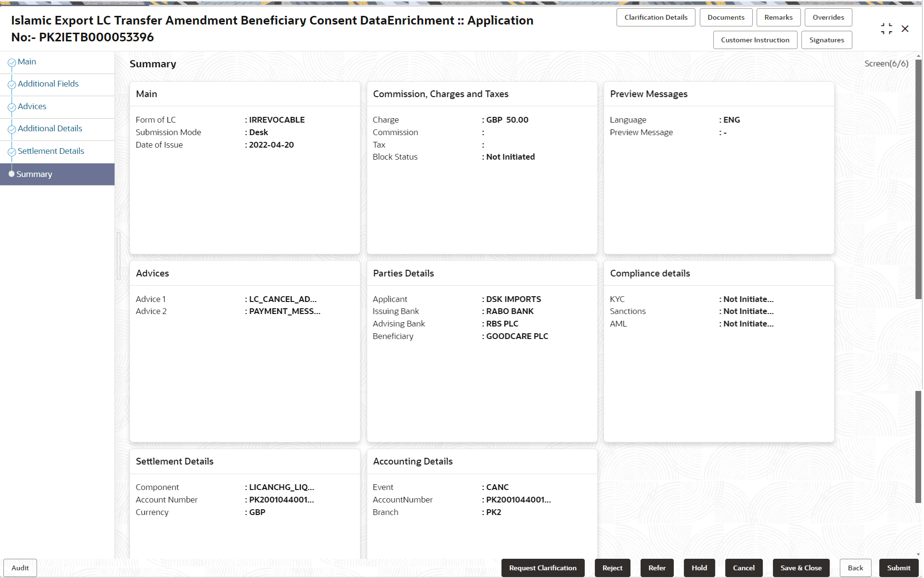924x578 pixels.
Task: Go to the Settlement Details step
Action: point(51,151)
